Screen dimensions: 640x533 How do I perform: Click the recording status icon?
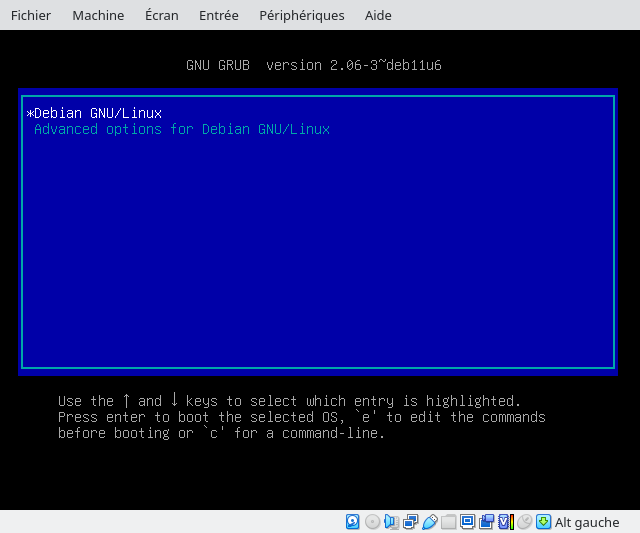pos(486,522)
